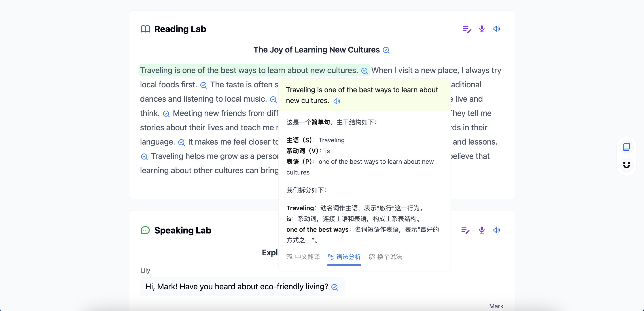644x311 pixels.
Task: Click popup text '系动词（V）: is'
Action: [308, 151]
